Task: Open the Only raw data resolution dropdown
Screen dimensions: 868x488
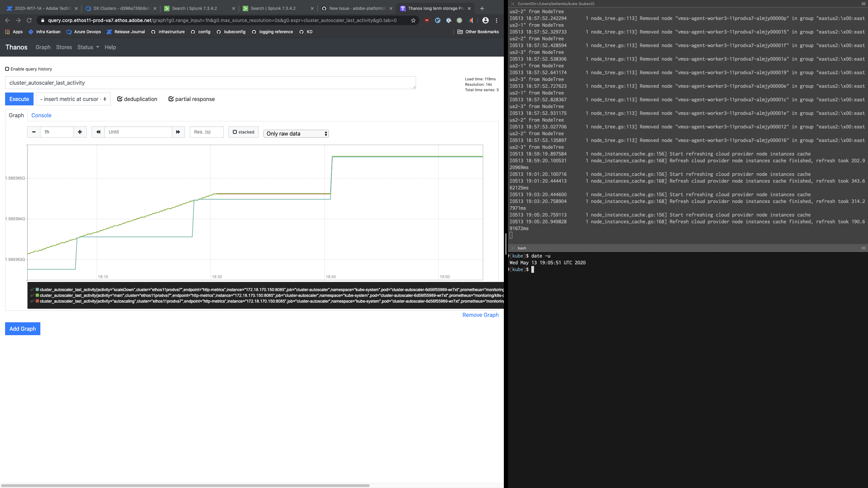Action: pyautogui.click(x=296, y=134)
